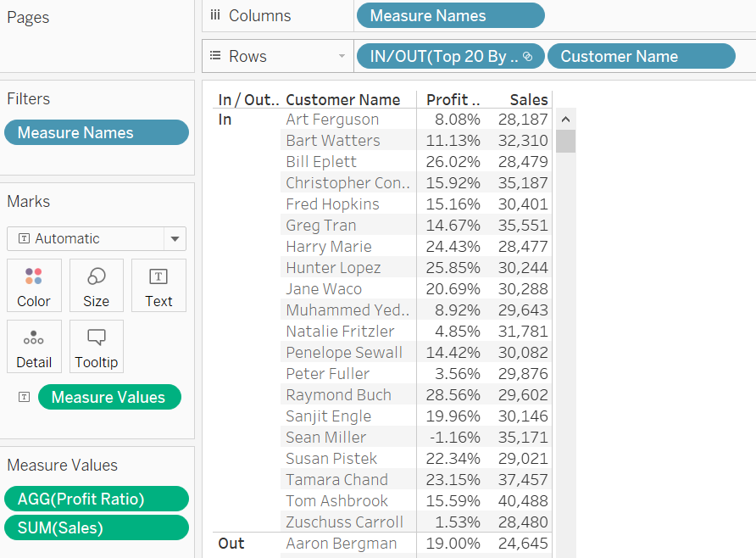This screenshot has width=756, height=558.
Task: Click the Size icon on the Marks card
Action: click(x=96, y=286)
